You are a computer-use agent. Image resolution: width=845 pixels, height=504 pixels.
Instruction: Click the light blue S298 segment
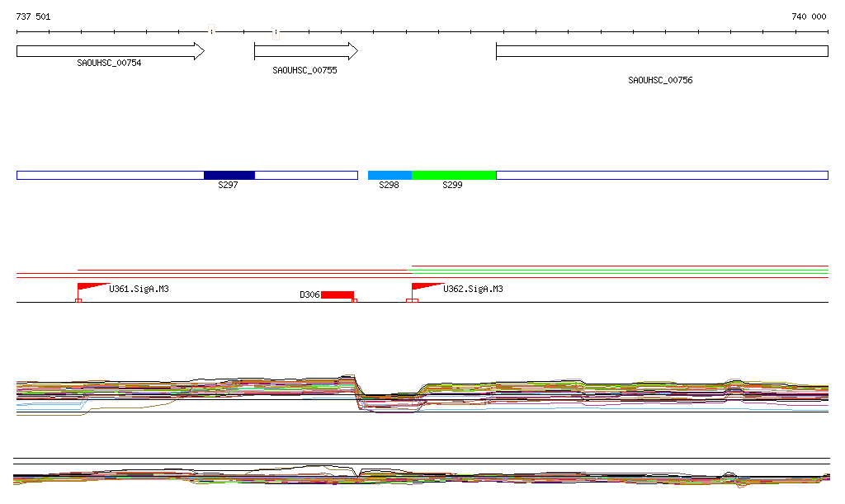tap(389, 175)
